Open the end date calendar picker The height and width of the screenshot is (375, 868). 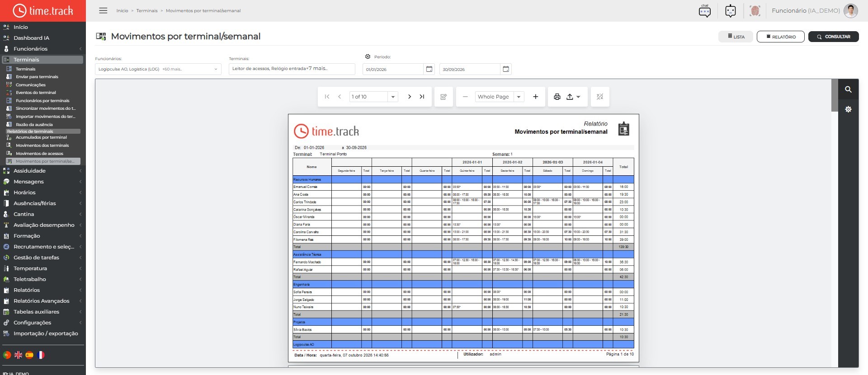(506, 69)
